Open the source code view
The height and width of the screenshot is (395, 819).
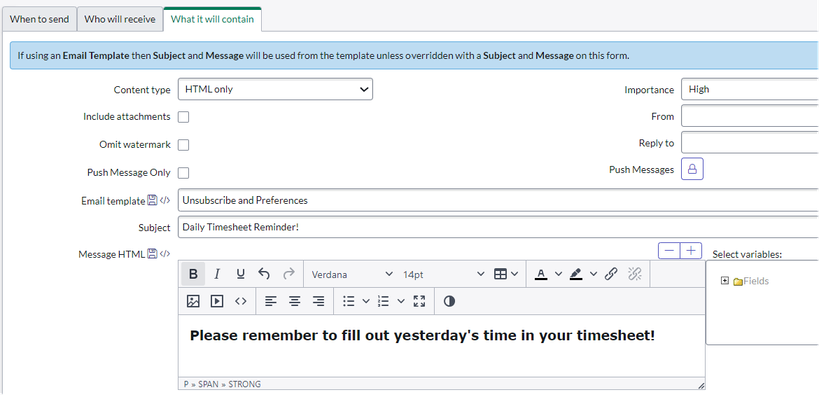pos(240,301)
